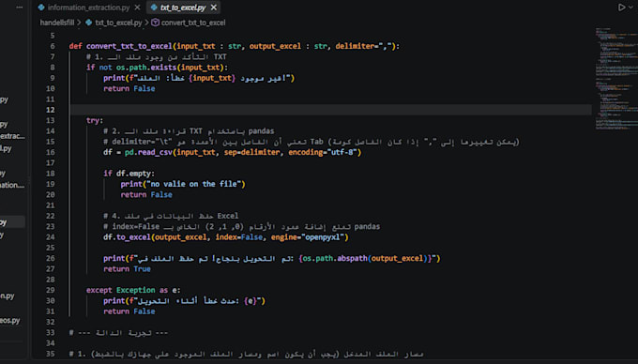Close the information_extraction.py tab

pos(138,8)
